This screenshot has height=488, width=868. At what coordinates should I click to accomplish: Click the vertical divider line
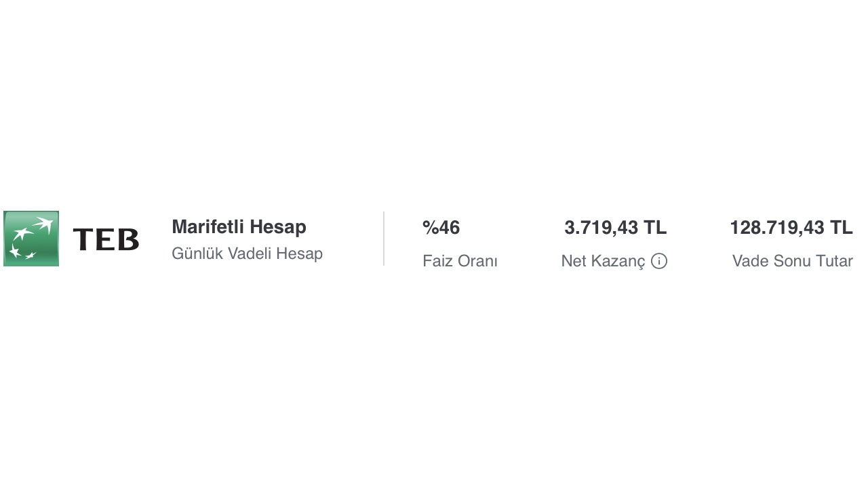pos(384,239)
